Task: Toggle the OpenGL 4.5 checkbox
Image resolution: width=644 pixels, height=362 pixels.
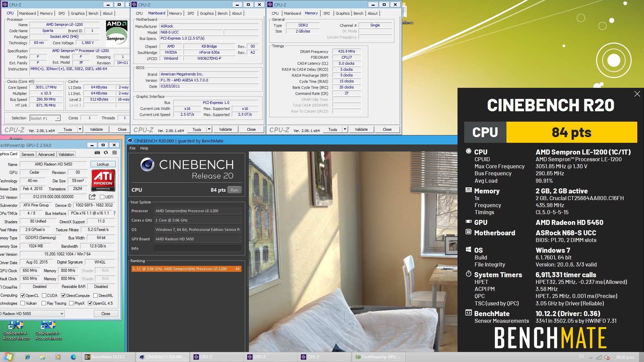Action: (90, 303)
